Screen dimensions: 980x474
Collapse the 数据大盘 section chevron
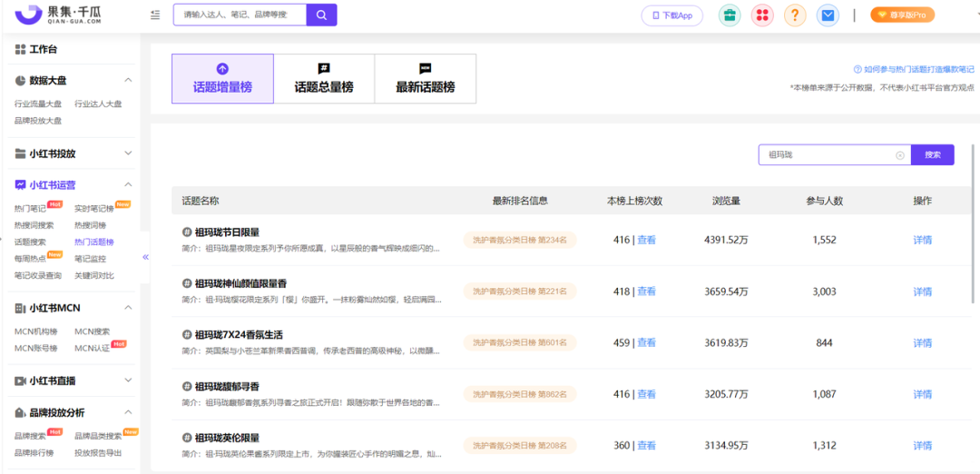point(128,80)
